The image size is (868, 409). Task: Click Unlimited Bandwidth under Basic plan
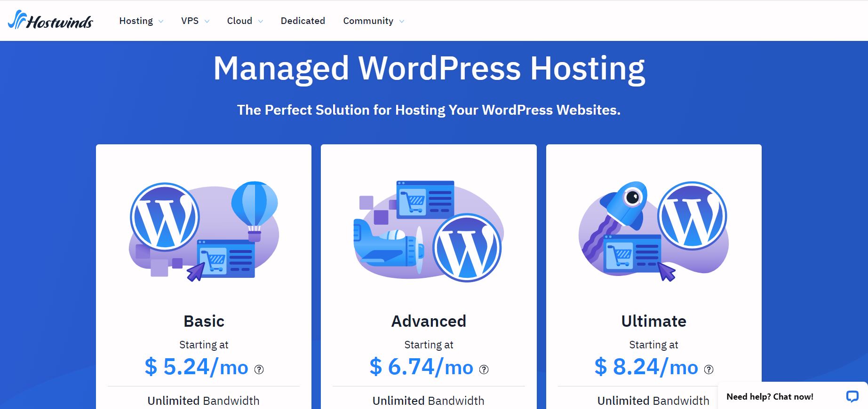203,401
